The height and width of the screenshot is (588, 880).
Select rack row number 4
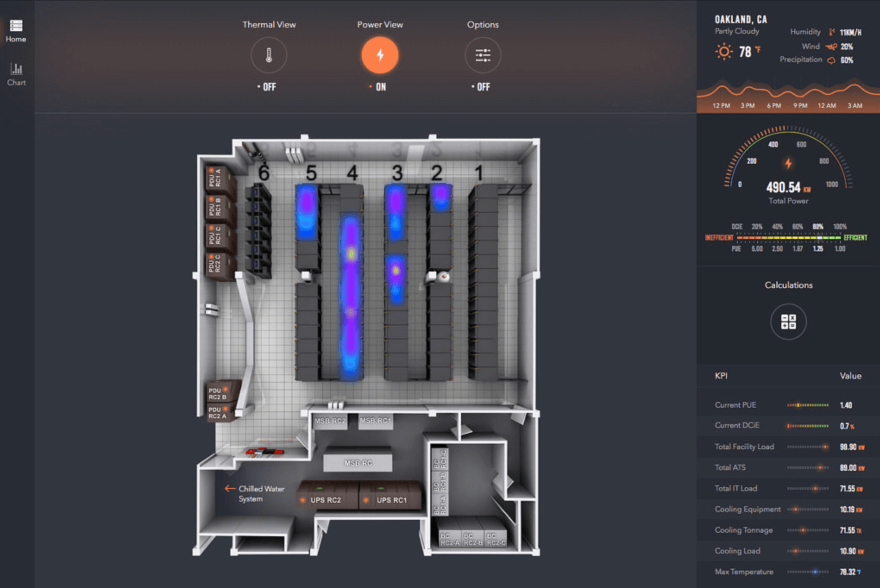[352, 173]
